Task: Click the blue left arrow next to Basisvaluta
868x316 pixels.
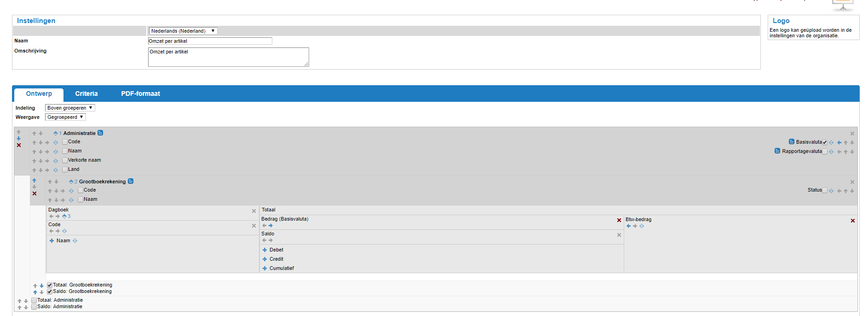Action: (x=839, y=143)
